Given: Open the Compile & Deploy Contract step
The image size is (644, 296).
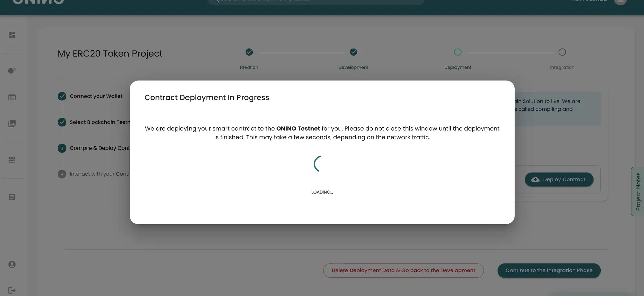Looking at the screenshot, I should [99, 148].
